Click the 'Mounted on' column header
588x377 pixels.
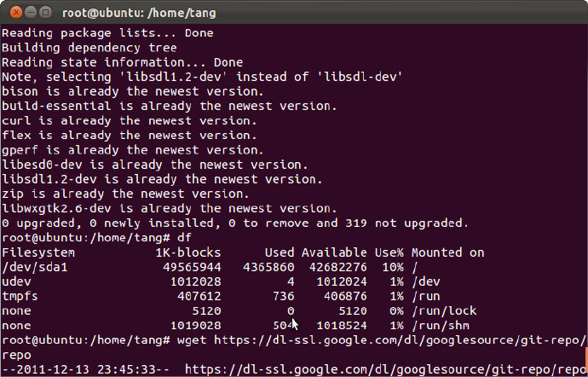pyautogui.click(x=447, y=252)
